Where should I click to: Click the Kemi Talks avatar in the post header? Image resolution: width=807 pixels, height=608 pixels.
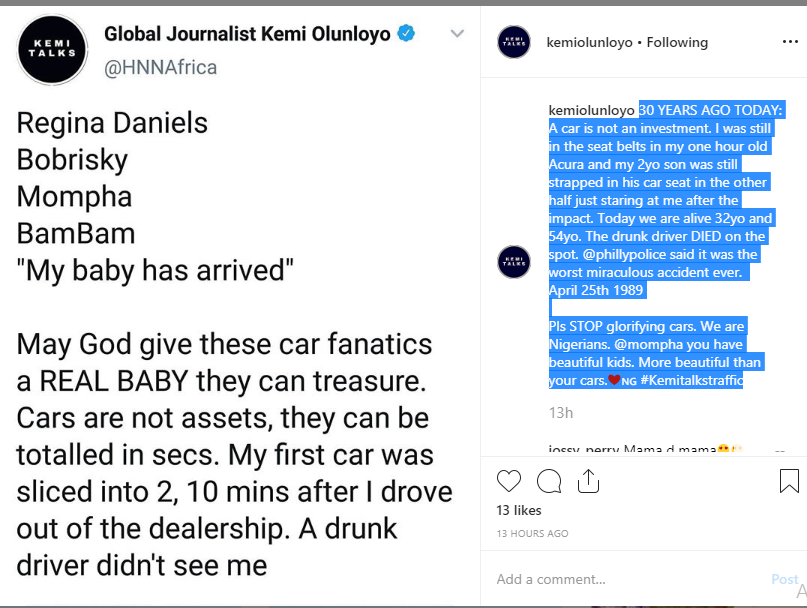click(x=514, y=42)
